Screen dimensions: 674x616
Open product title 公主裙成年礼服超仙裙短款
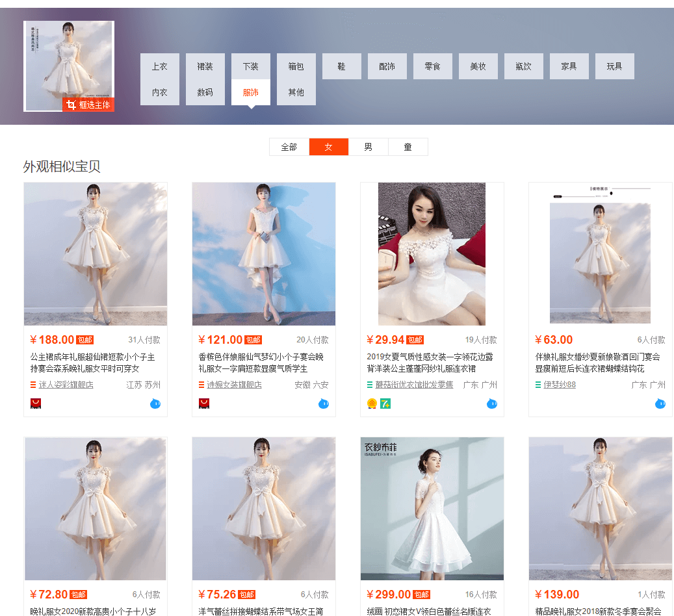tap(92, 363)
